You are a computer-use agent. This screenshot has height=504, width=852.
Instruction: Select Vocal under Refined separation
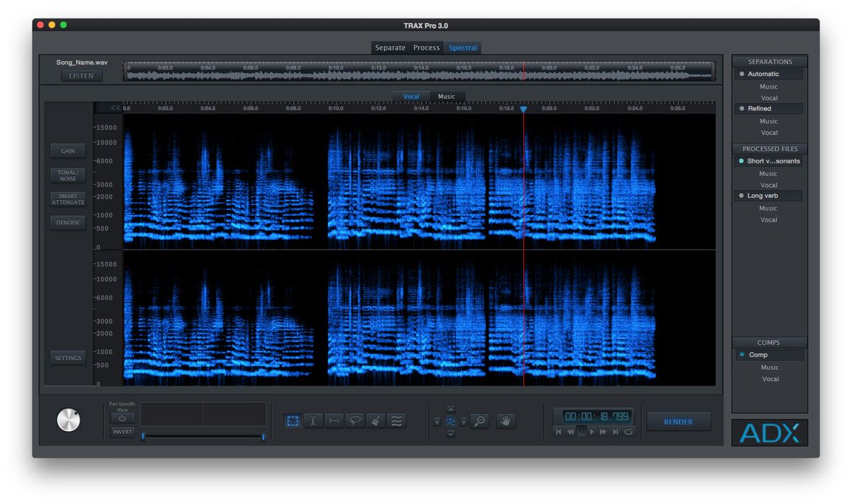pyautogui.click(x=769, y=133)
